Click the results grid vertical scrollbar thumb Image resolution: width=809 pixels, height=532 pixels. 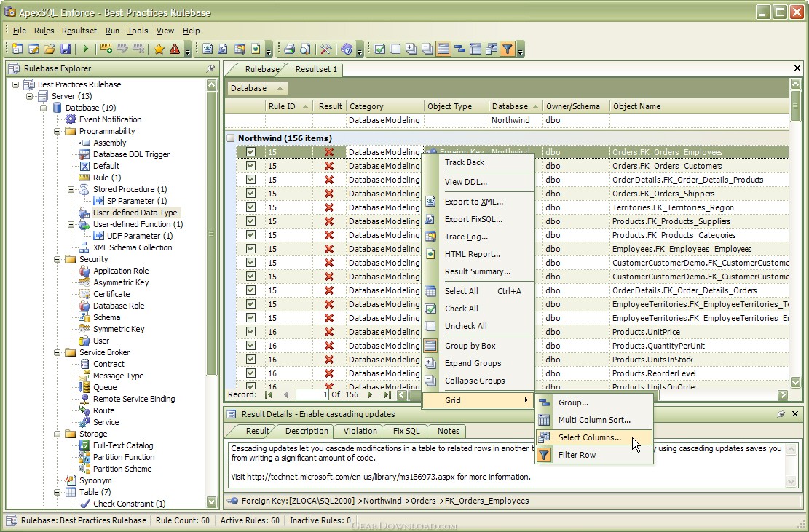pyautogui.click(x=795, y=106)
